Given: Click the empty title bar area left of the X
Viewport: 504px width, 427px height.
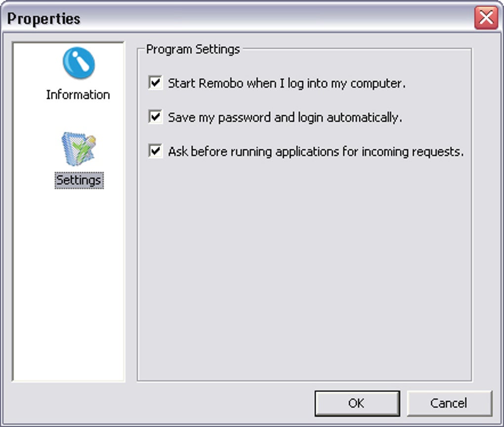Looking at the screenshot, I should pos(277,19).
